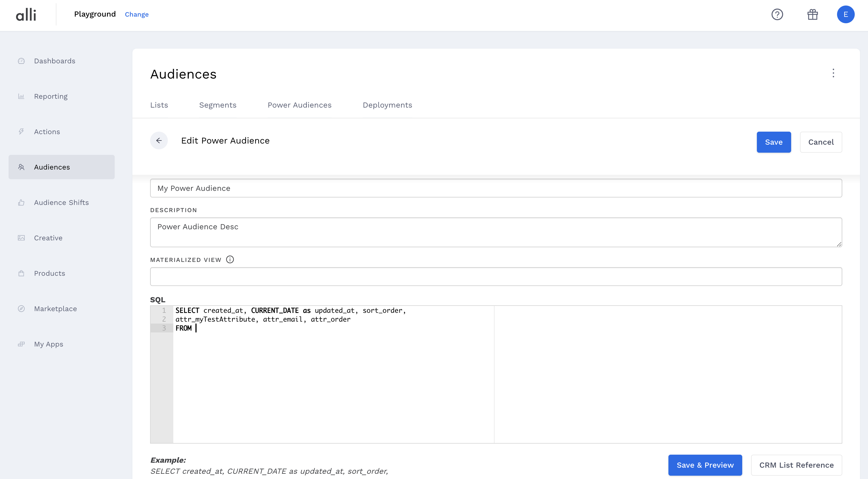
Task: Click the Materialized View info icon
Action: (230, 260)
